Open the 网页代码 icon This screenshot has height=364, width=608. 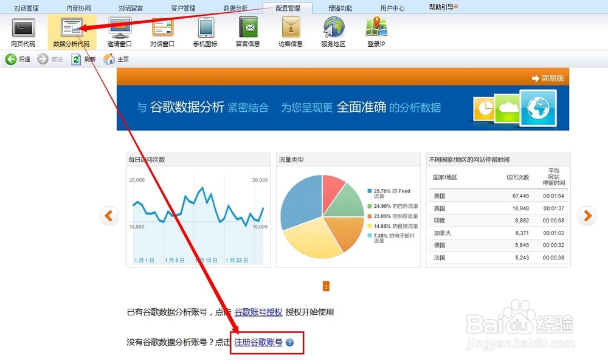[x=23, y=32]
